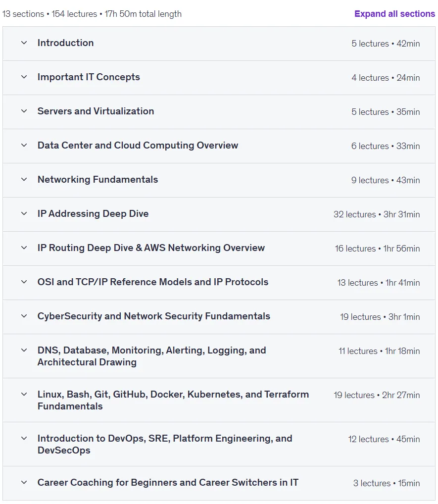
Task: Expand Important IT Concepts chevron
Action: pos(24,77)
